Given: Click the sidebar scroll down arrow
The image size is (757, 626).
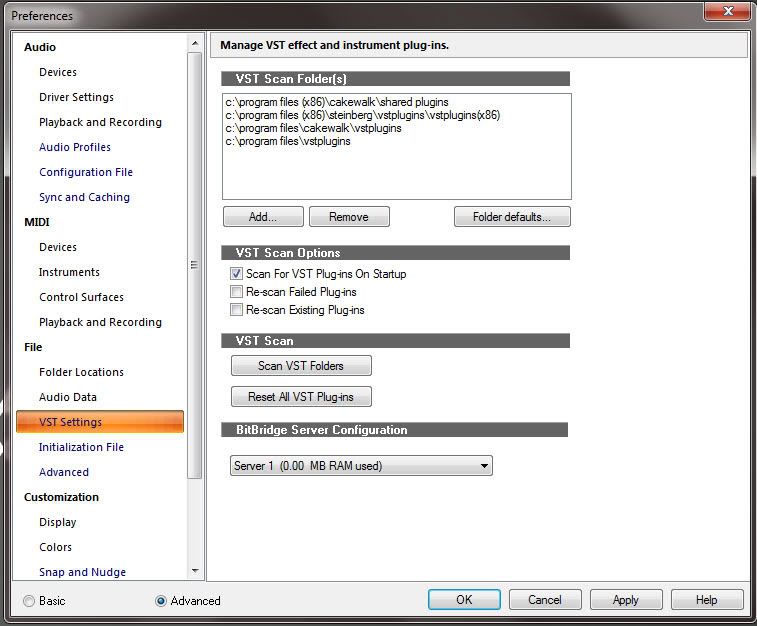Looking at the screenshot, I should click(x=194, y=571).
